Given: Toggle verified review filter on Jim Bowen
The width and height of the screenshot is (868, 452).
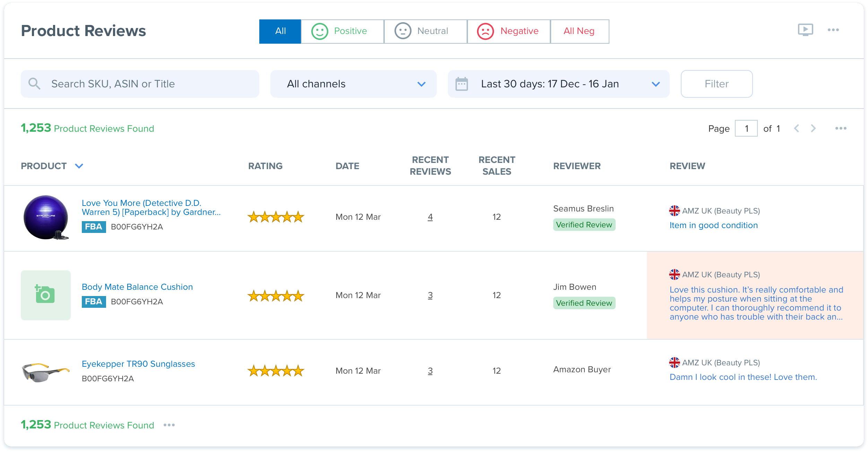Looking at the screenshot, I should click(583, 303).
